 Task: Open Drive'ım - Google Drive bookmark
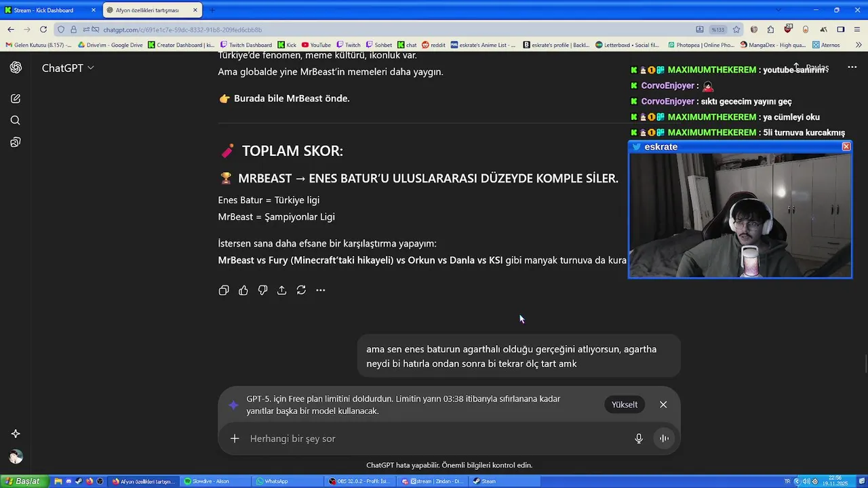(x=111, y=45)
